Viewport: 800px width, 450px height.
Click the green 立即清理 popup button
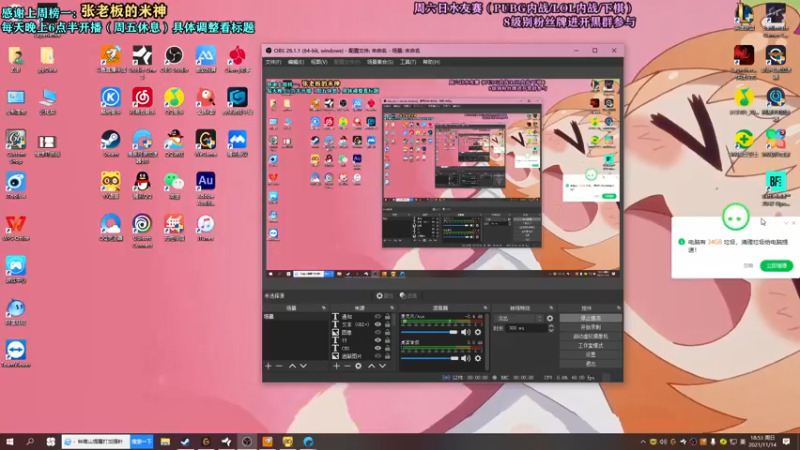pos(777,266)
